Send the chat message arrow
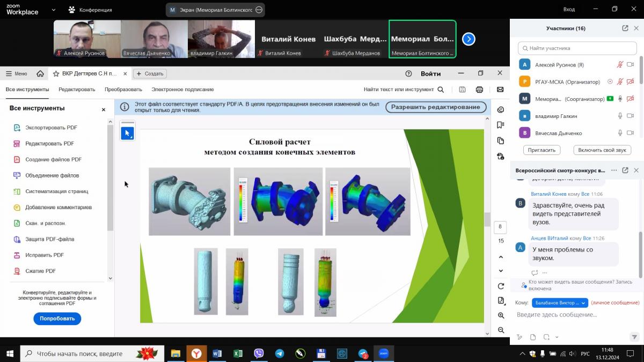This screenshot has height=362, width=644. tap(634, 337)
